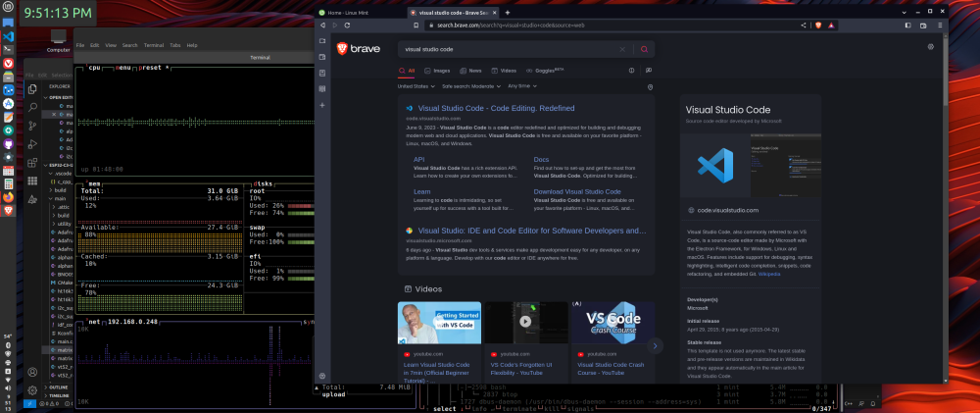The image size is (980, 413).
Task: Open VS Code Explorer view icon
Action: click(x=32, y=89)
